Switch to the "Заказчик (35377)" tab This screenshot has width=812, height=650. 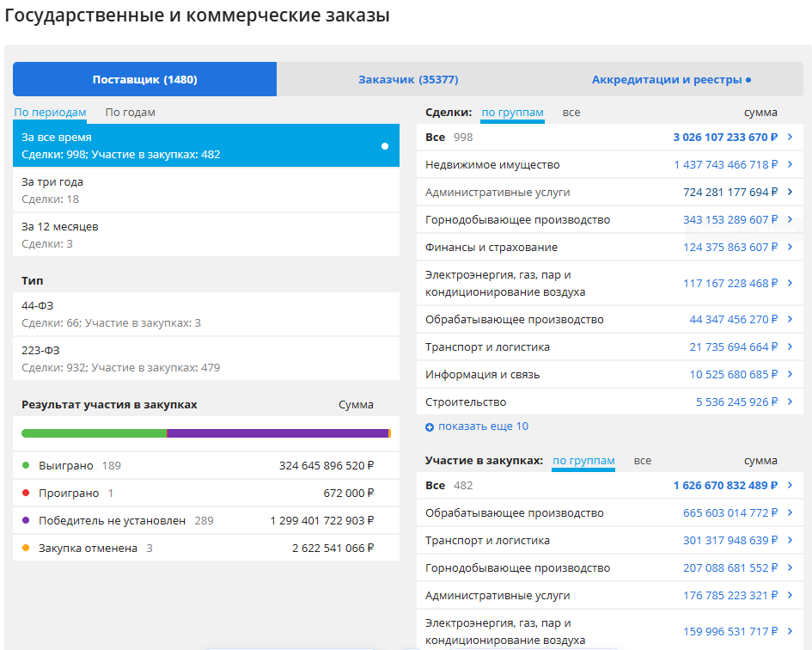point(407,79)
